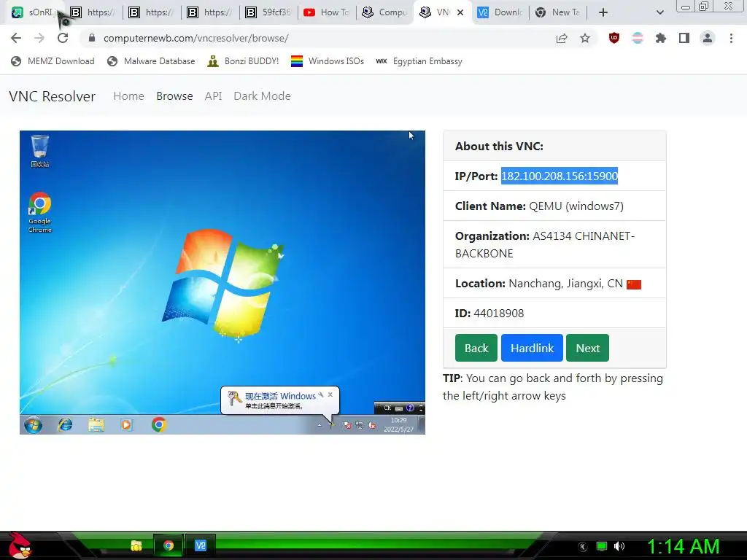
Task: Open the Egyptian Embassy bookmark
Action: click(419, 61)
